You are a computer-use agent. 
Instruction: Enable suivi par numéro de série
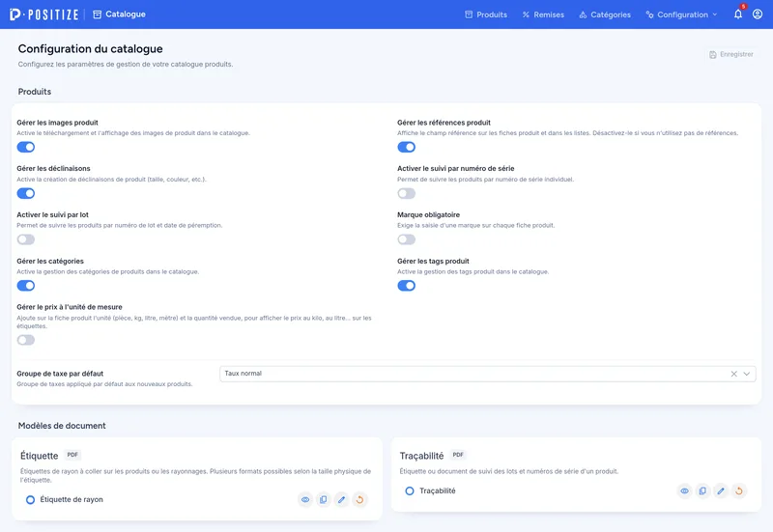pos(406,193)
